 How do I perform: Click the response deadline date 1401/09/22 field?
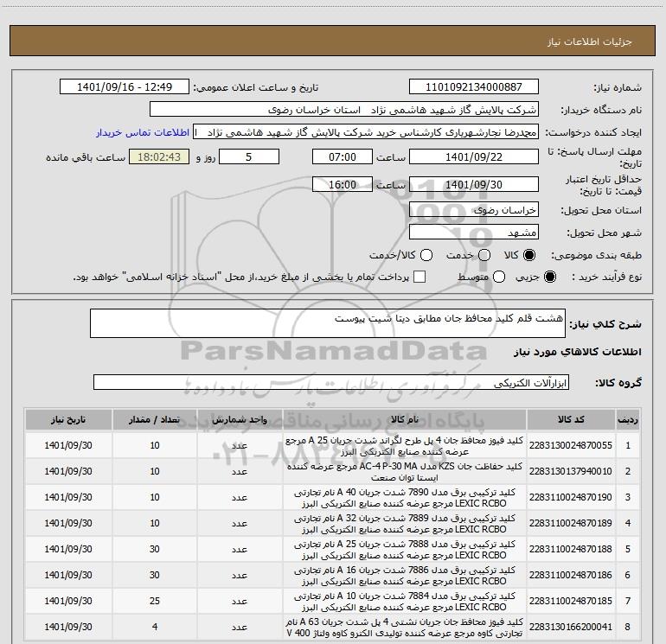(473, 157)
